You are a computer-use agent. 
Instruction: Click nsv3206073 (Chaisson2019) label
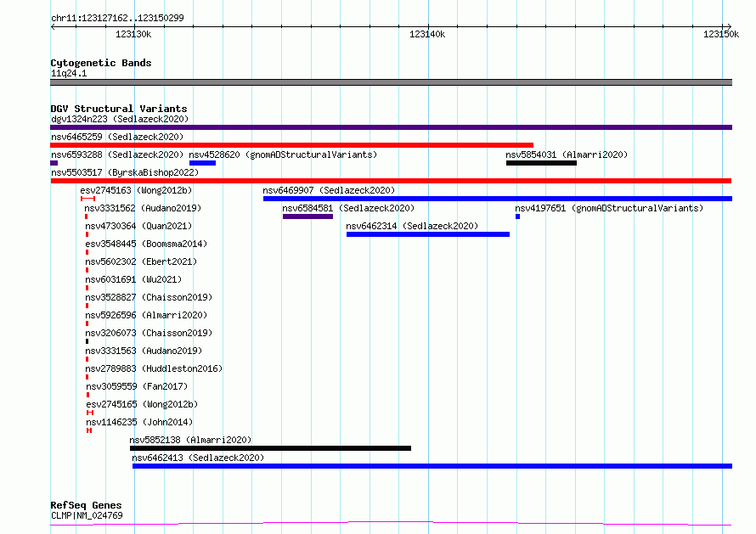[x=149, y=333]
